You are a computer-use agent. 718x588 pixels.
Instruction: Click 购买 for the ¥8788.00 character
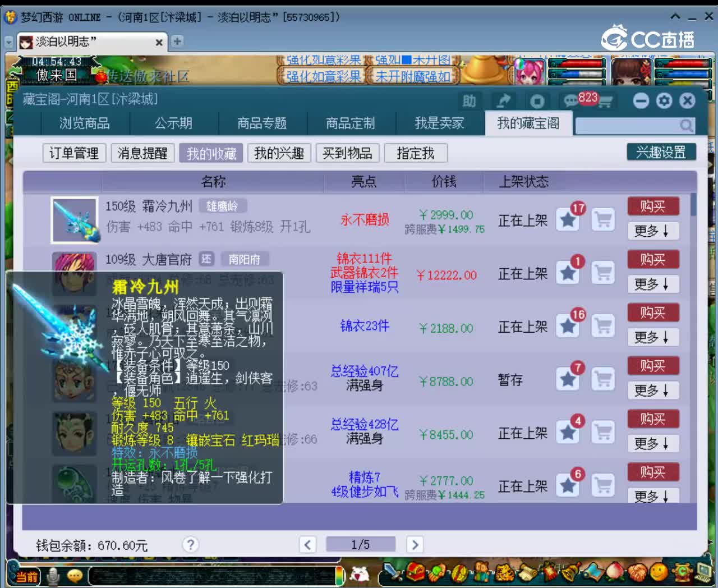[653, 366]
